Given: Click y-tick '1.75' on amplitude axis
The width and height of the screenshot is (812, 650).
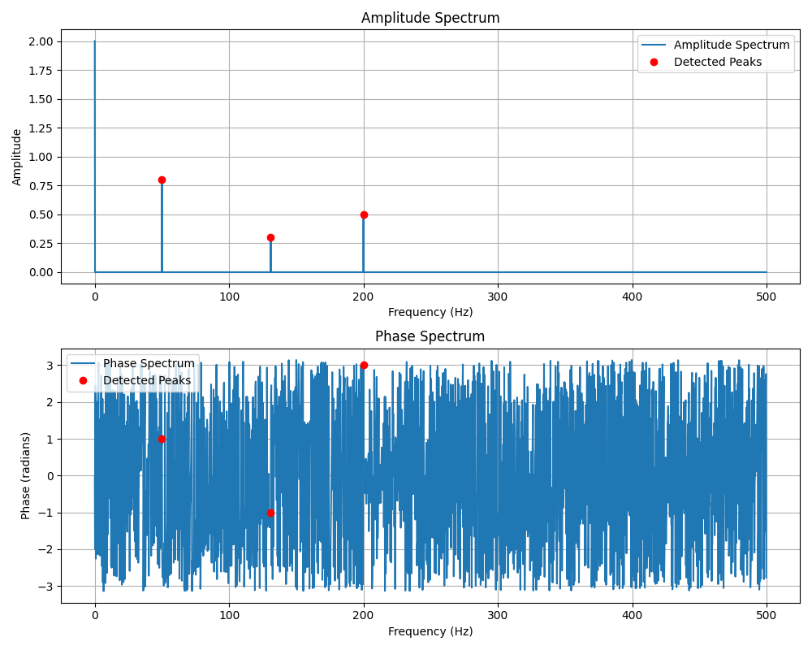Looking at the screenshot, I should point(41,71).
